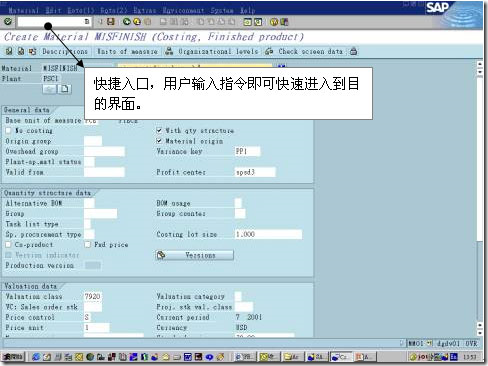
Task: Click the yellow Exit icon in toolbar
Action: (137, 22)
